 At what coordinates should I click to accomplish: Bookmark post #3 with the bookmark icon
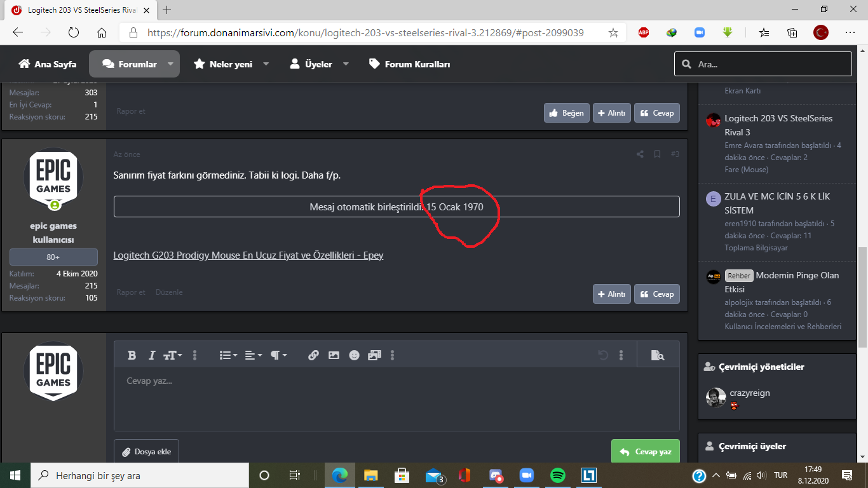click(x=657, y=154)
